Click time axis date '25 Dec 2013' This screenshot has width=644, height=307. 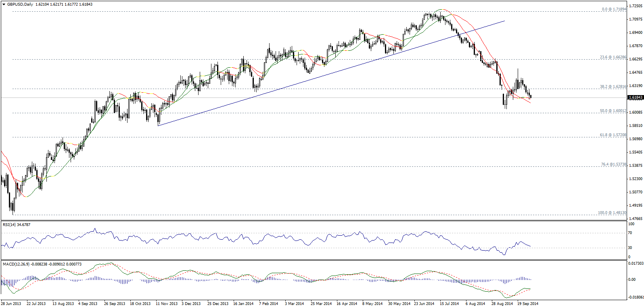pyautogui.click(x=218, y=304)
